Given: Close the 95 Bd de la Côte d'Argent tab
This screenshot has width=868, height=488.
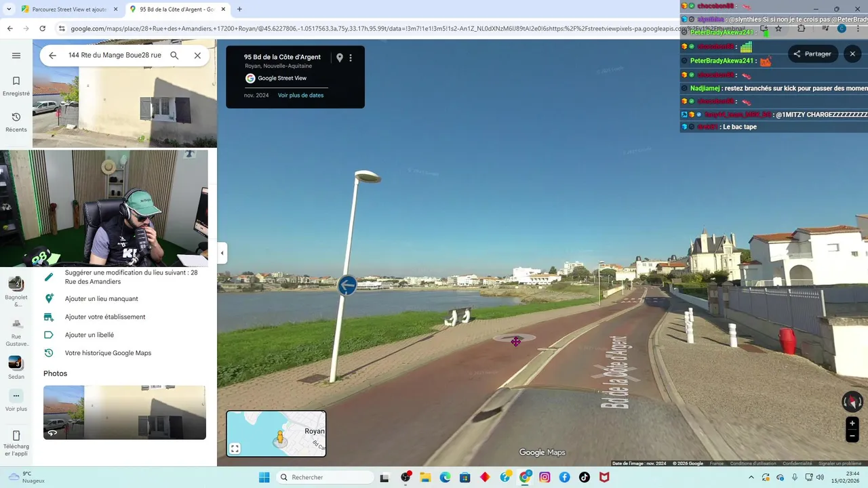Looking at the screenshot, I should [x=223, y=9].
